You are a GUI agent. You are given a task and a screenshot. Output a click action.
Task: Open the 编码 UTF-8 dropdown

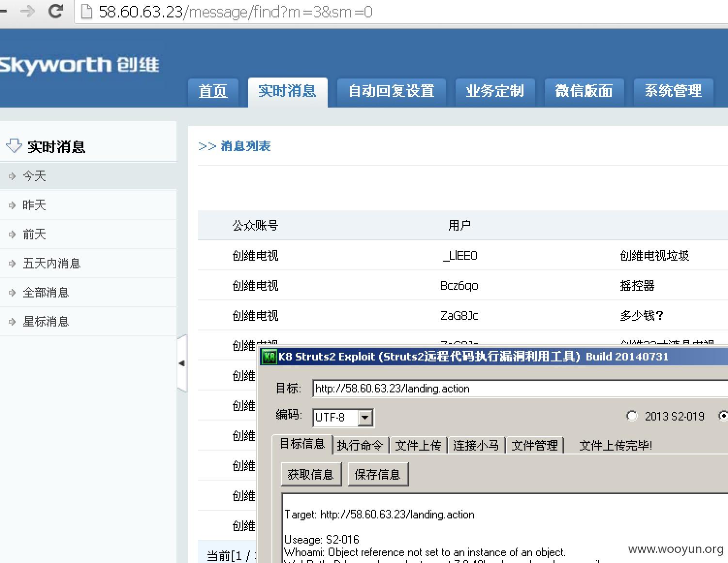click(x=365, y=417)
